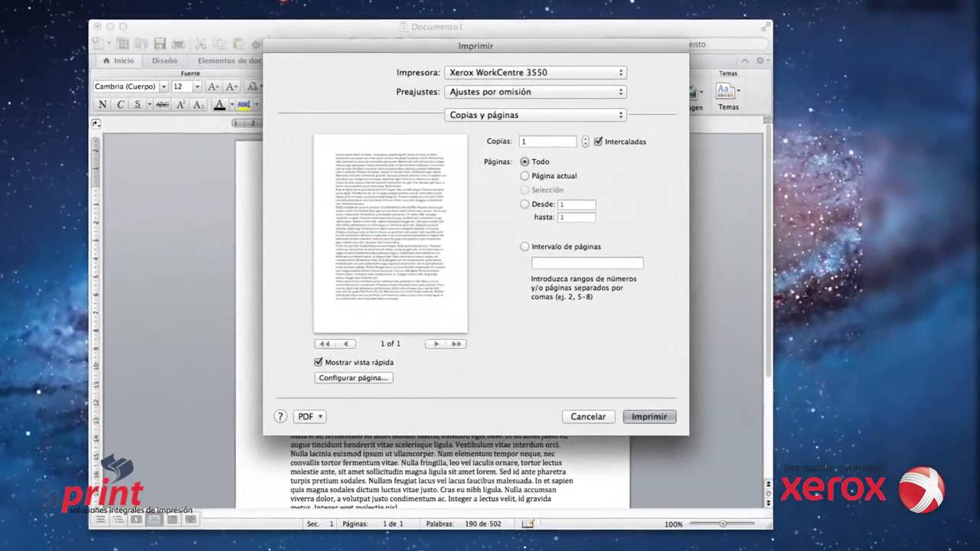
Task: Toggle underline S button in Word ribbon
Action: tap(138, 104)
